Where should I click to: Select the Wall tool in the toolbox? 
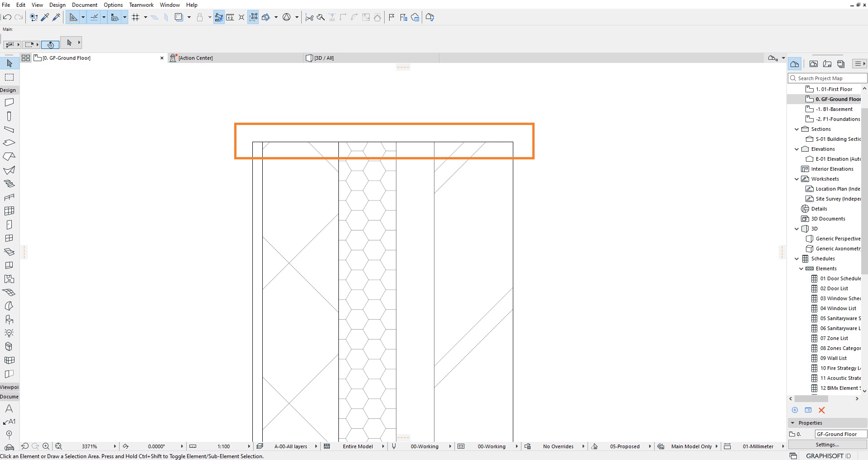tap(9, 102)
